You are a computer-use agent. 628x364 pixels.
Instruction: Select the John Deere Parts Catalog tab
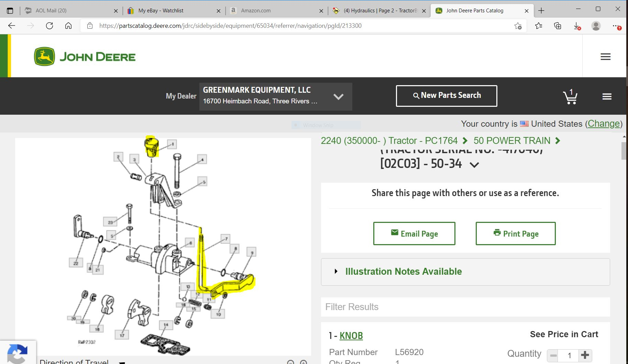(482, 11)
